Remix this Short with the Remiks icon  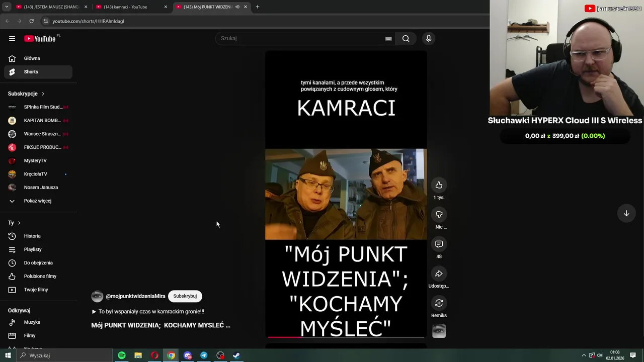(439, 303)
